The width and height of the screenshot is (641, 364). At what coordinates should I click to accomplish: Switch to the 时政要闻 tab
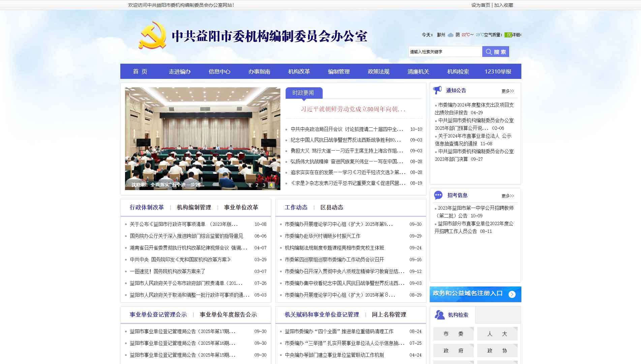tap(304, 93)
